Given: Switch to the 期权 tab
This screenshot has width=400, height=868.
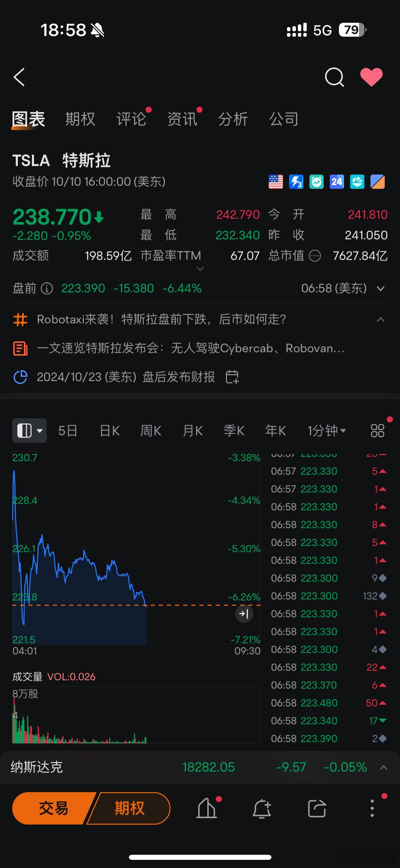Looking at the screenshot, I should pos(80,119).
